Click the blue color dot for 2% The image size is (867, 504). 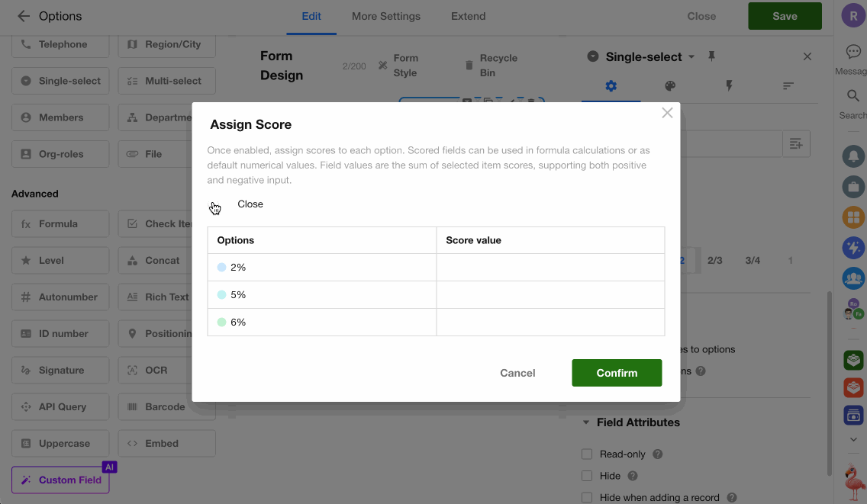(x=222, y=268)
